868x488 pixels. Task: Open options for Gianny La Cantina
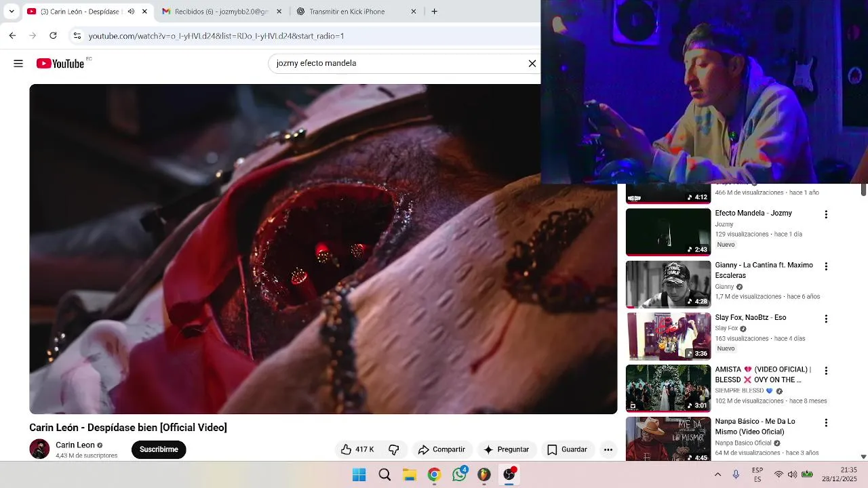tap(826, 267)
